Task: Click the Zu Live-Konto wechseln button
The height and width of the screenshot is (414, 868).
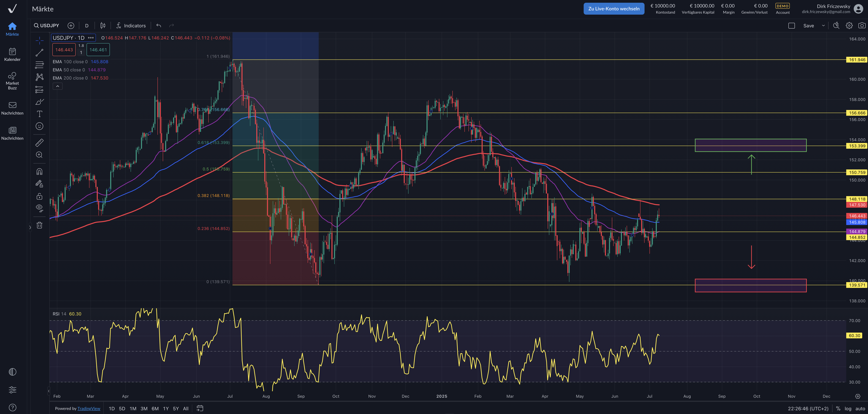Action: pyautogui.click(x=614, y=8)
